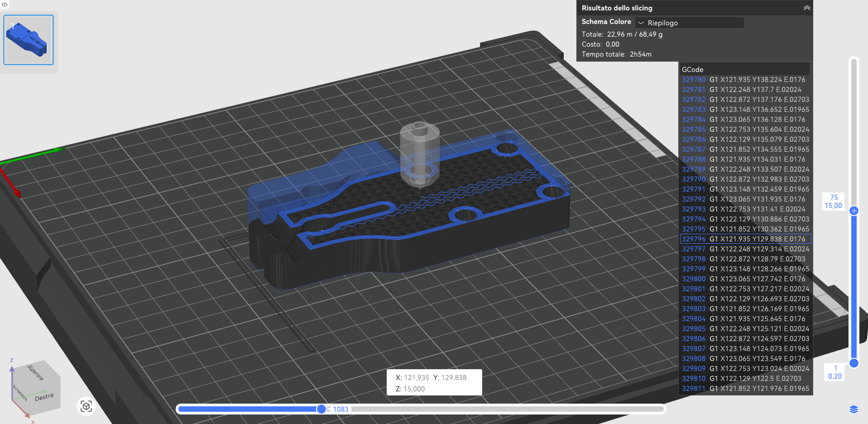Click the Destra face of the view cube
The height and width of the screenshot is (424, 868).
click(44, 397)
